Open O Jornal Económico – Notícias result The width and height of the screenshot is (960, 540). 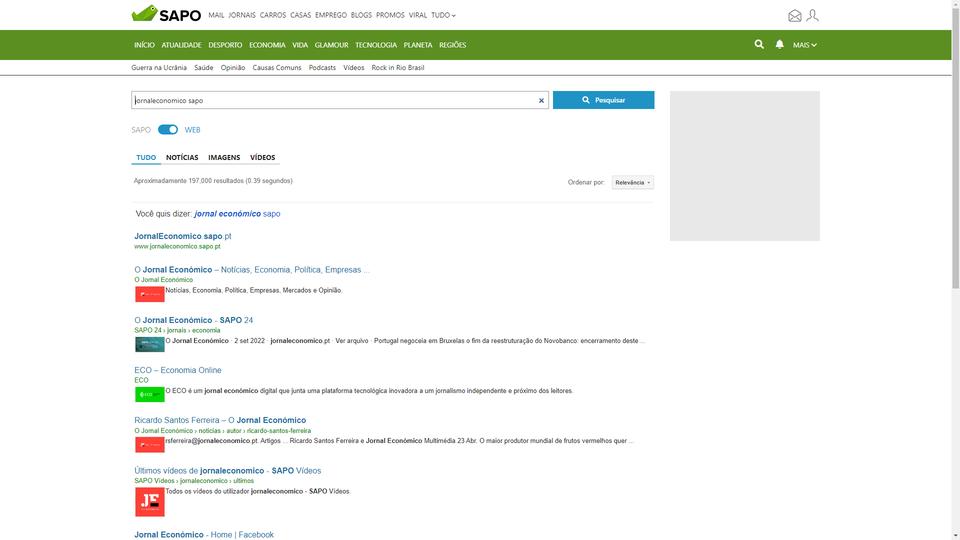click(252, 269)
